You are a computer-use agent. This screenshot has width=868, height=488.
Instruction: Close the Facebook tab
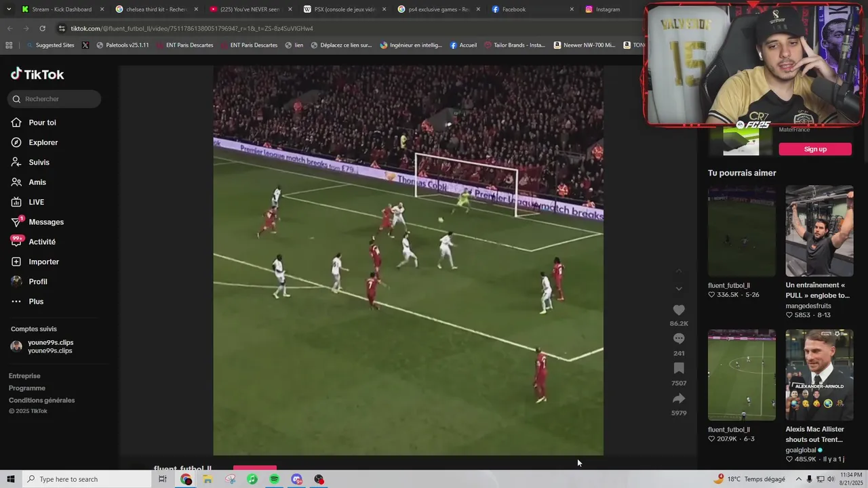[572, 9]
